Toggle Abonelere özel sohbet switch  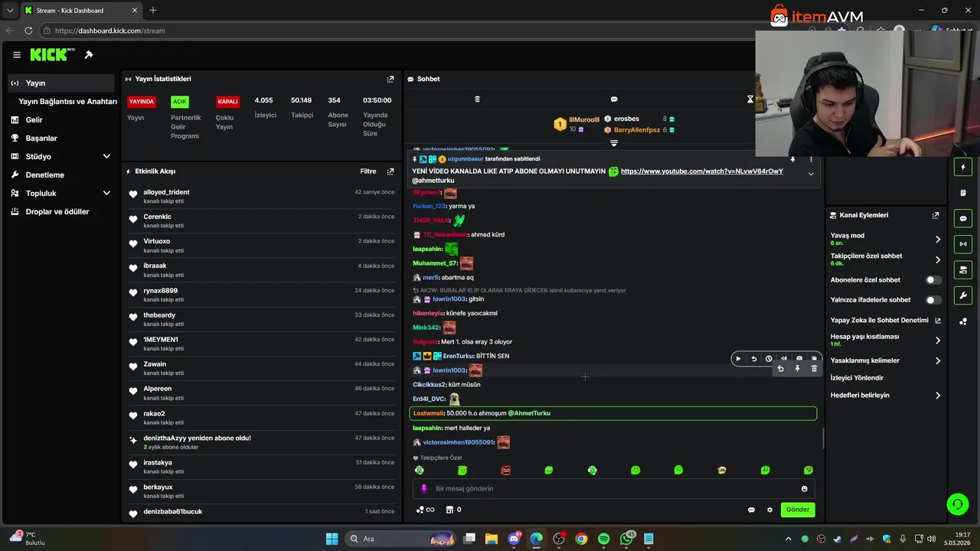[933, 280]
